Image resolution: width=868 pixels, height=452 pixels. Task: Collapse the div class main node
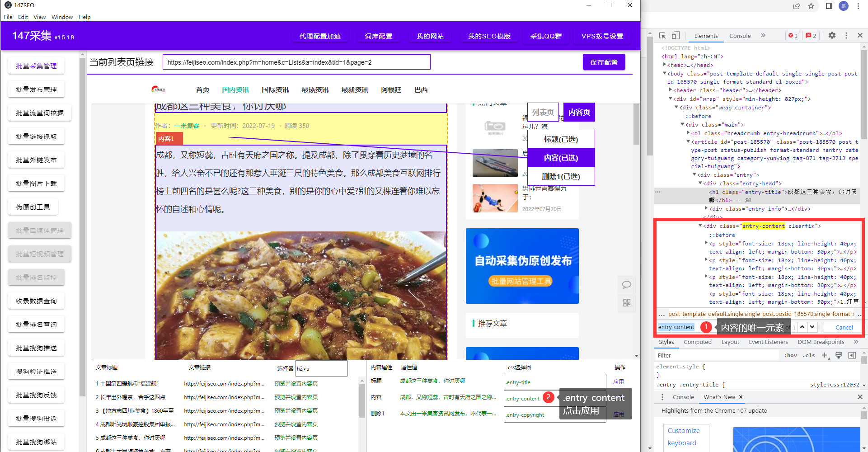click(682, 124)
